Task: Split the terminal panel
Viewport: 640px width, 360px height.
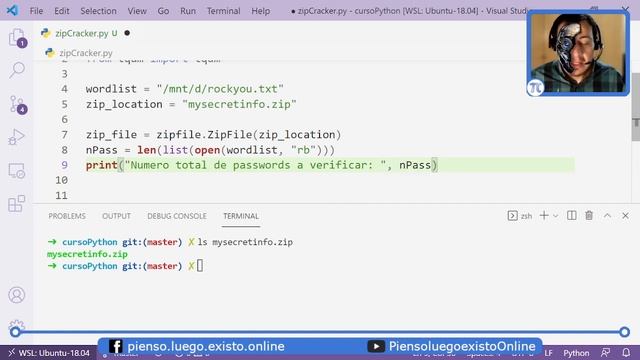Action: tap(571, 216)
